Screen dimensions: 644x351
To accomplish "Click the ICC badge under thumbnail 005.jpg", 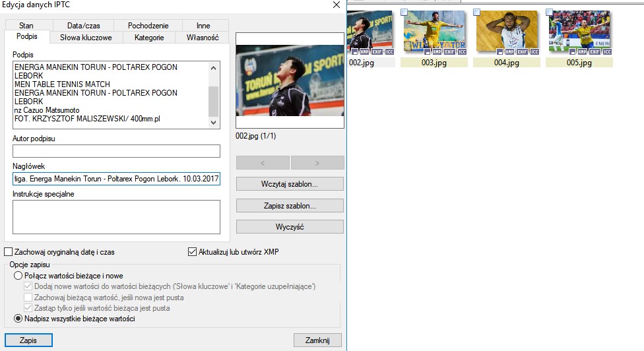I will click(608, 51).
